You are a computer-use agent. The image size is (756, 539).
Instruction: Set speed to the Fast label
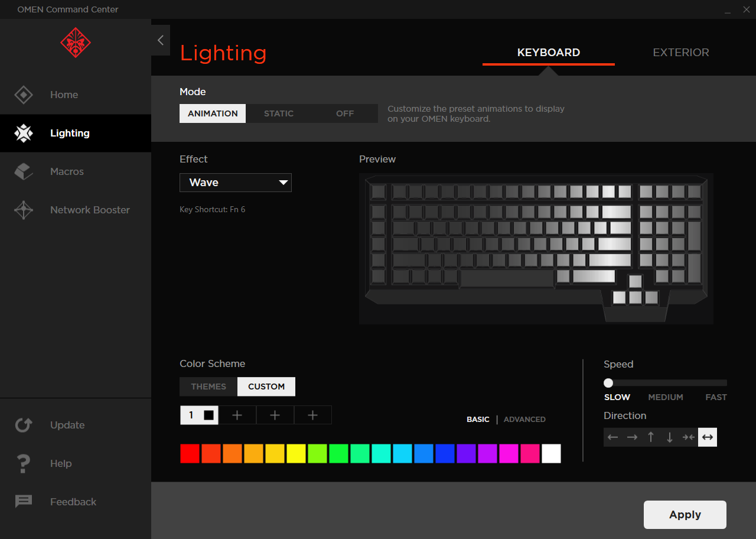pos(716,397)
